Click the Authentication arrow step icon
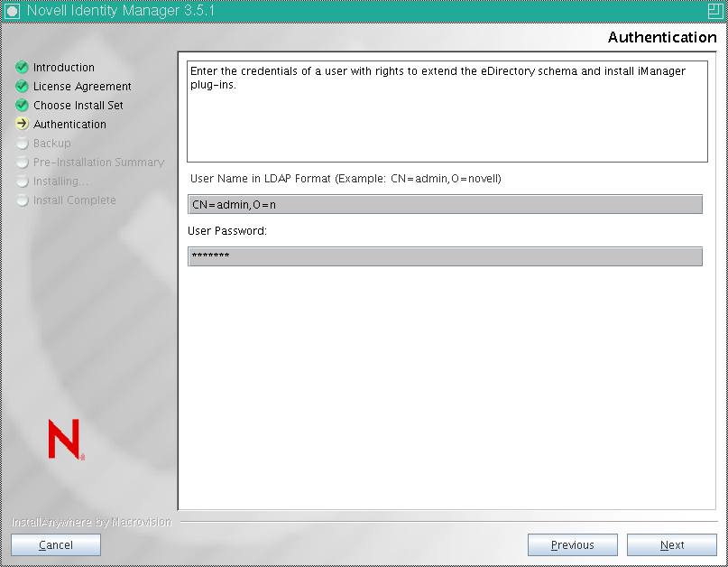This screenshot has height=567, width=728. coord(21,124)
